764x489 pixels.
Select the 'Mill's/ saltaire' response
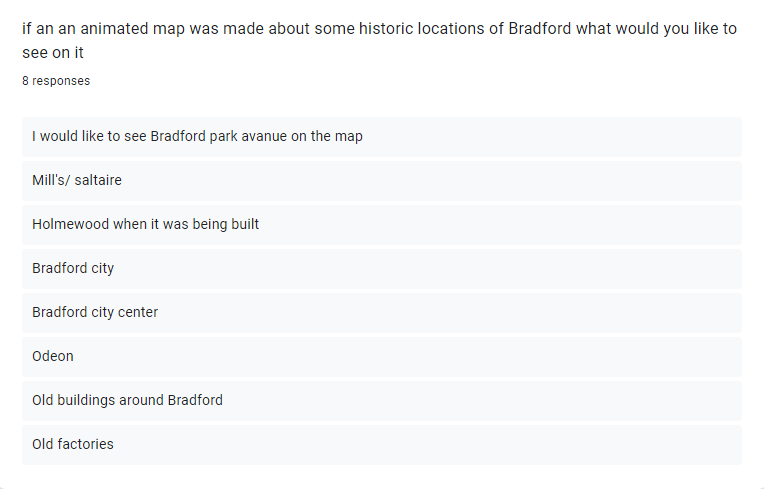(382, 181)
